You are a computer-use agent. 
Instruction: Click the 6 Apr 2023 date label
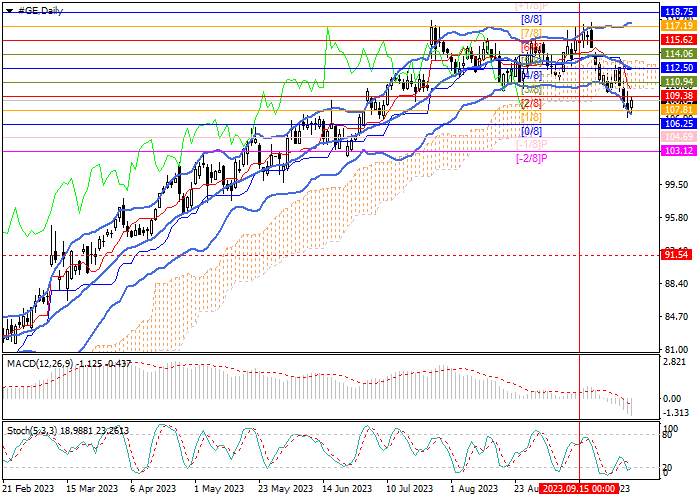[153, 488]
